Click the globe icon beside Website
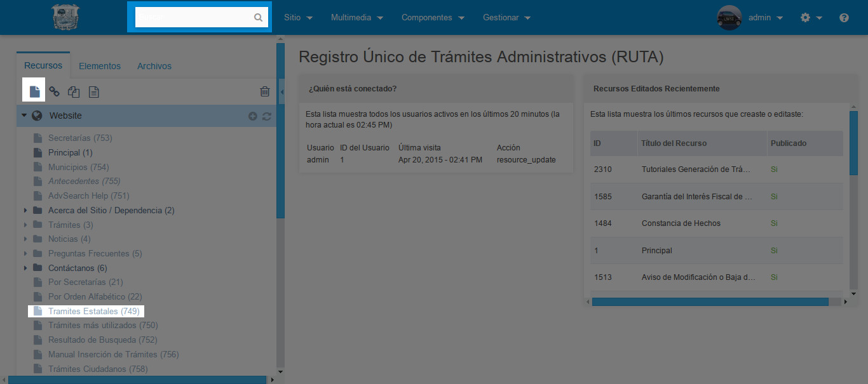This screenshot has height=384, width=868. 37,116
